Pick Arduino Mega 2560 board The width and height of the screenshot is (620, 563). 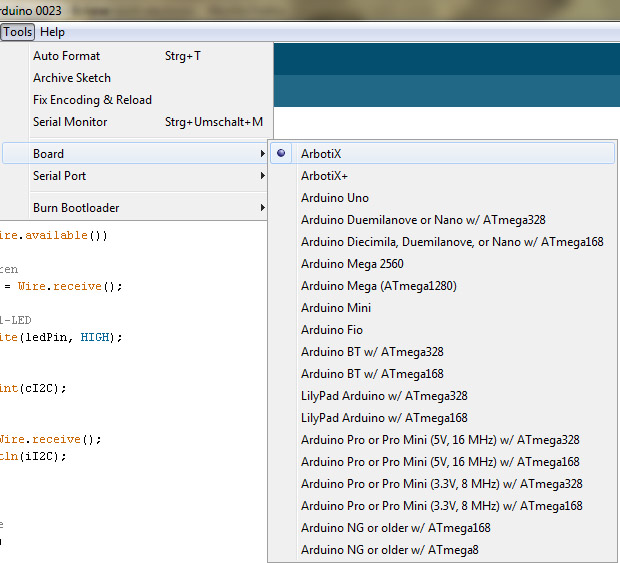click(x=353, y=264)
